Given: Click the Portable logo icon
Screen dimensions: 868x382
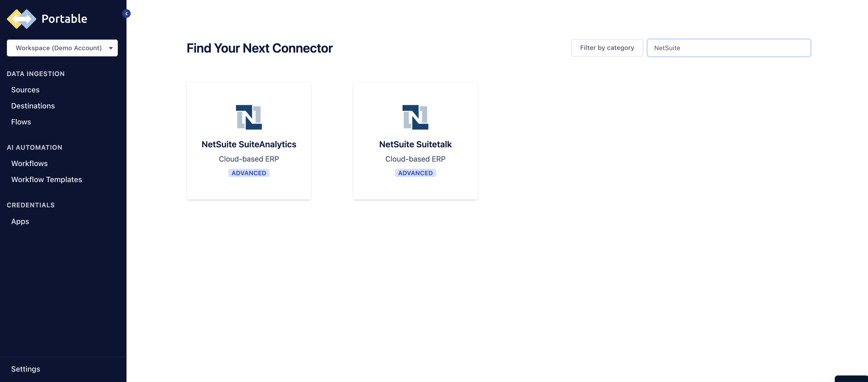Looking at the screenshot, I should click(22, 18).
